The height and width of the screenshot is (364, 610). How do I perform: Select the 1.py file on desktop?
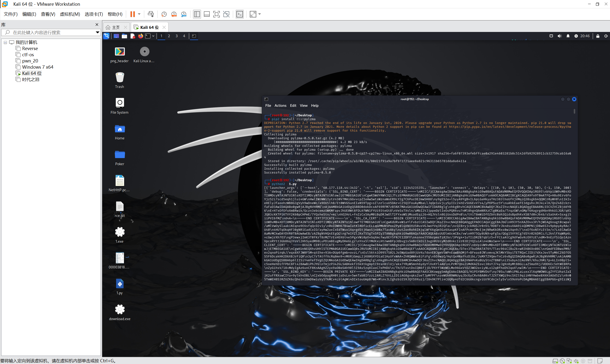click(x=120, y=287)
